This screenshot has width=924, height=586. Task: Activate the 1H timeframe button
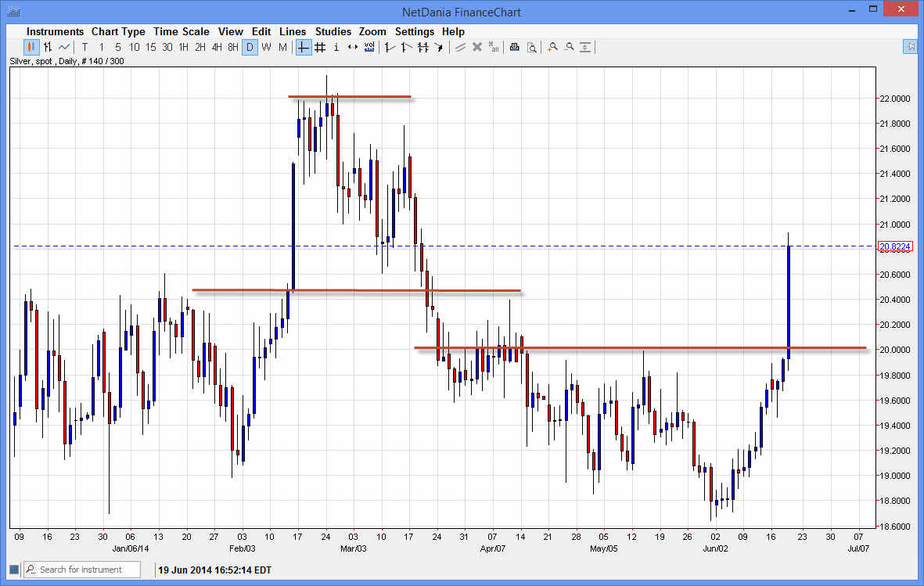click(x=183, y=47)
